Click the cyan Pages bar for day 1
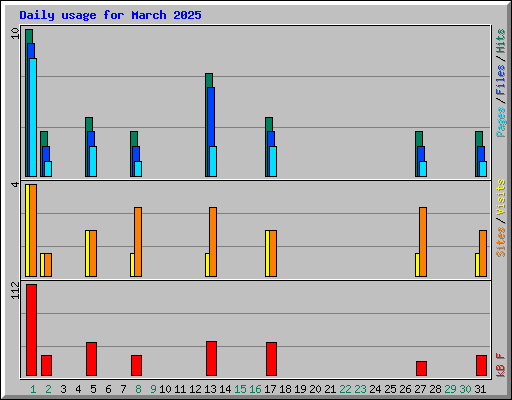This screenshot has height=400, width=512. coord(33,117)
